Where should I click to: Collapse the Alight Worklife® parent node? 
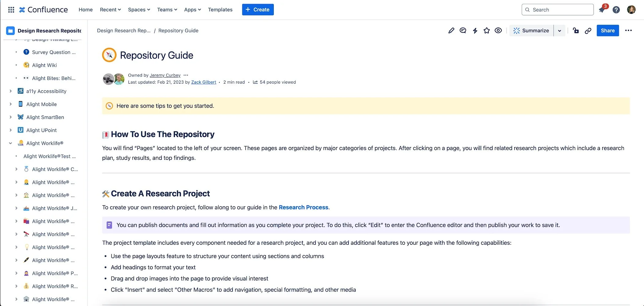click(x=10, y=143)
